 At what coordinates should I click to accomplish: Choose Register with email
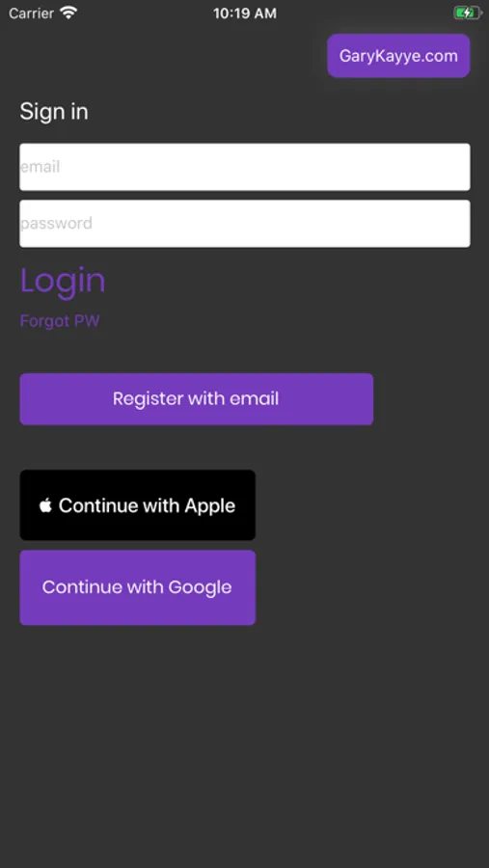pyautogui.click(x=197, y=399)
